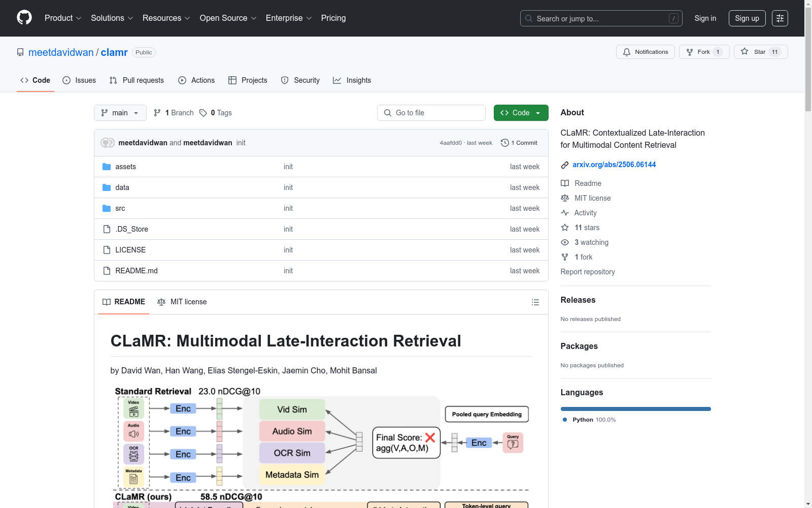Screen dimensions: 812x508
Task: Expand the Open Source menu
Action: 228,18
